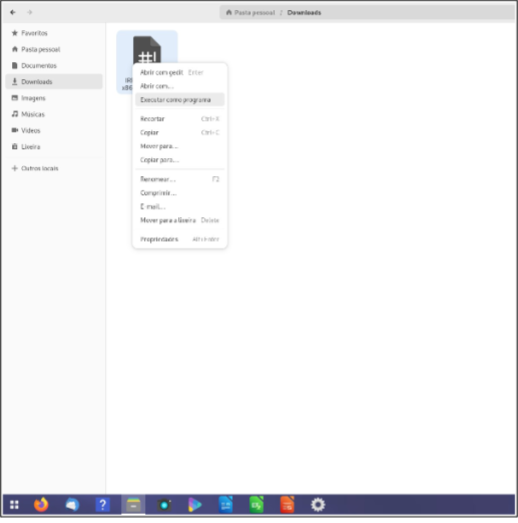Open the applications grid launcher
The width and height of the screenshot is (518, 523).
pos(14,504)
